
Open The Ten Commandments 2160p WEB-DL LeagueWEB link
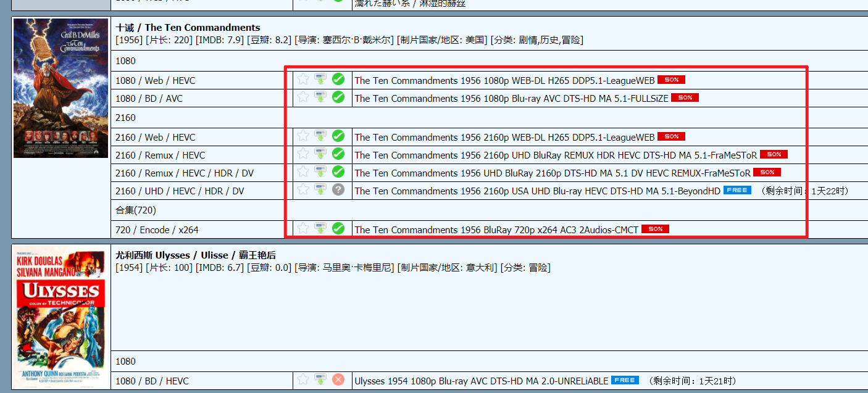coord(504,137)
